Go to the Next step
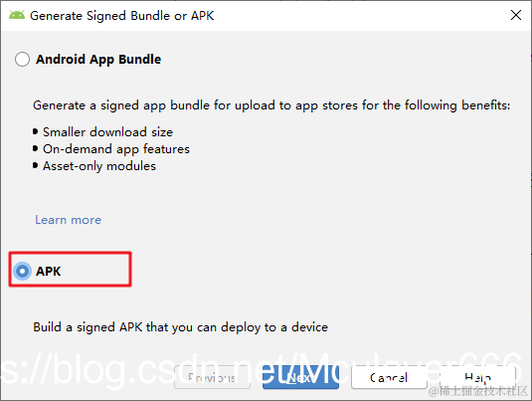Screen dimensions: 532x401 300,377
